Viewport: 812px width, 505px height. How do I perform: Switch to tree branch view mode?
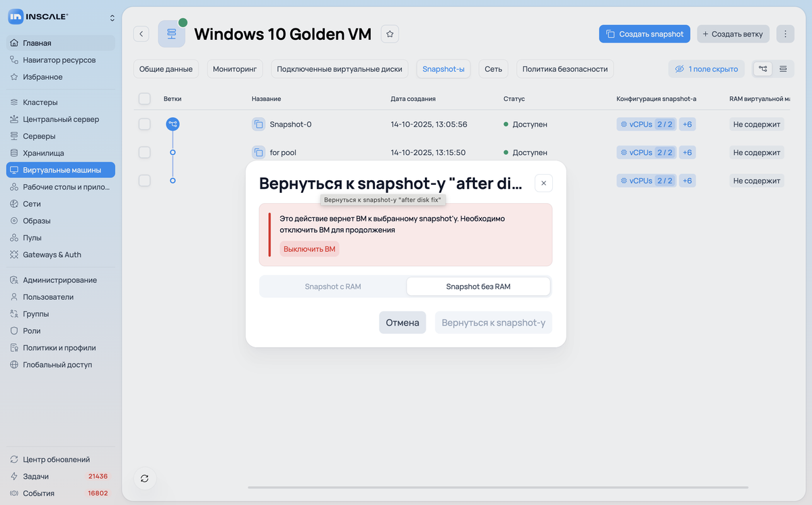(x=763, y=68)
